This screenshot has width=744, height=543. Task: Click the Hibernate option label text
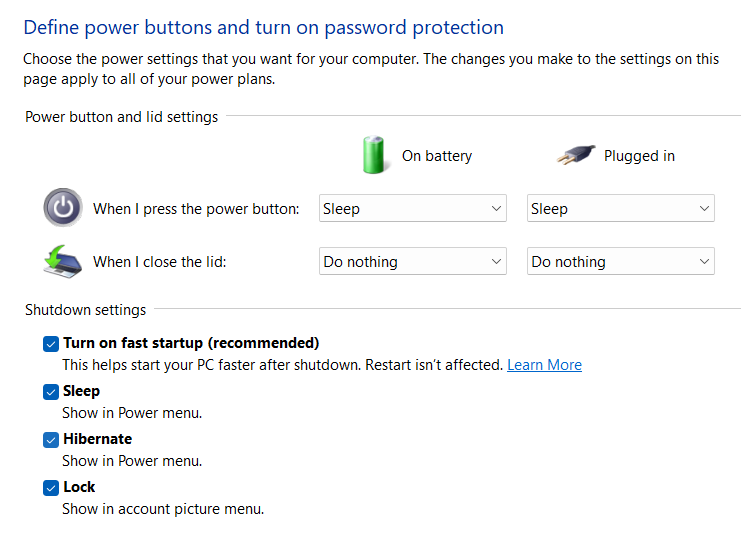(x=97, y=439)
